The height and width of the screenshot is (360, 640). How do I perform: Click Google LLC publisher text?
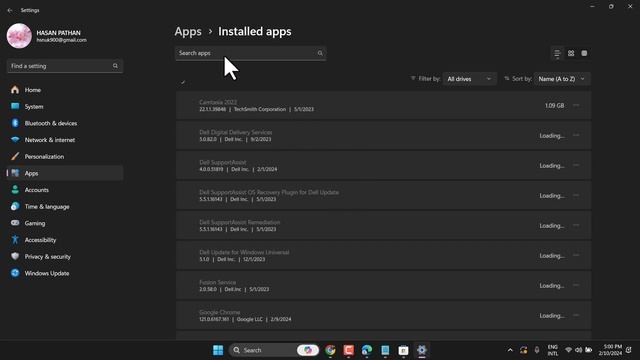point(249,319)
